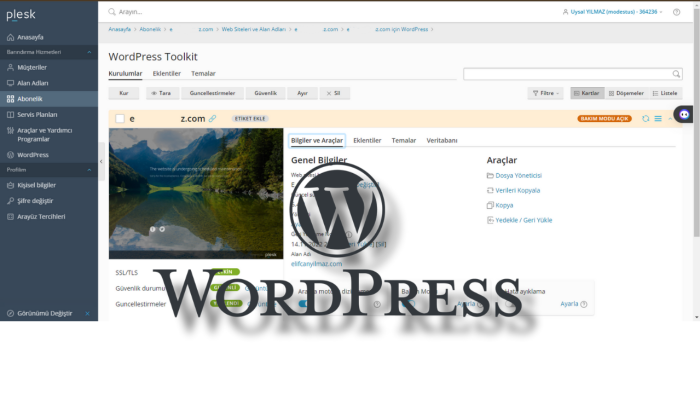Click the elifcanyilmaz.com link

[317, 264]
